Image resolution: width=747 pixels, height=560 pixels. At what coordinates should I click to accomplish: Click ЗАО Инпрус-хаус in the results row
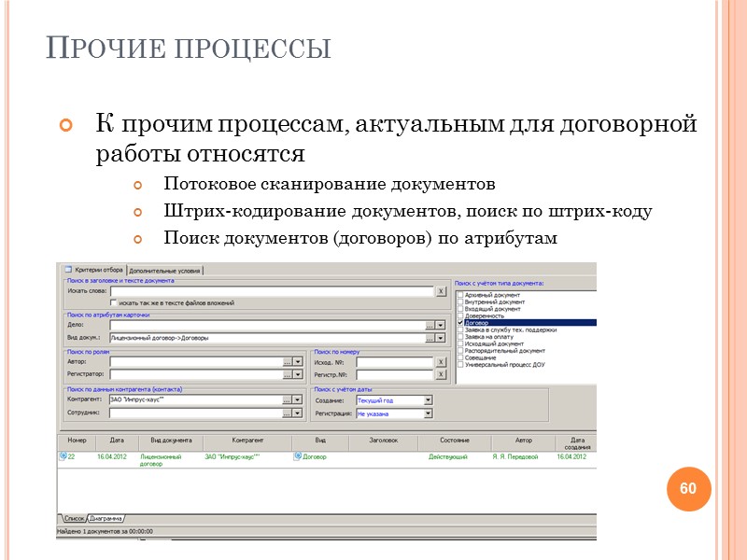coord(230,456)
